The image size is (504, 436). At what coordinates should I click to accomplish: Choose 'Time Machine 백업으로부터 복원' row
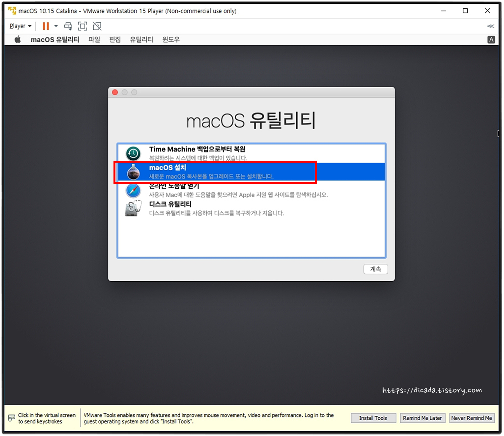pyautogui.click(x=252, y=153)
